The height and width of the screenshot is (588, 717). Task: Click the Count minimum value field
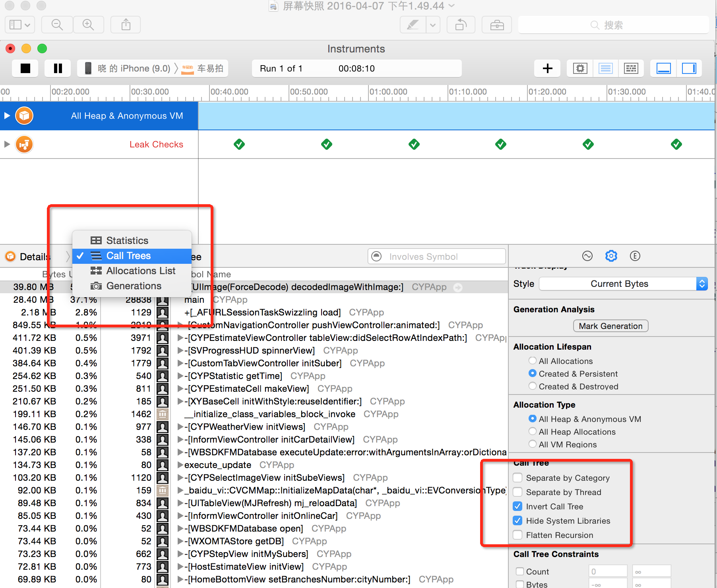tap(608, 571)
